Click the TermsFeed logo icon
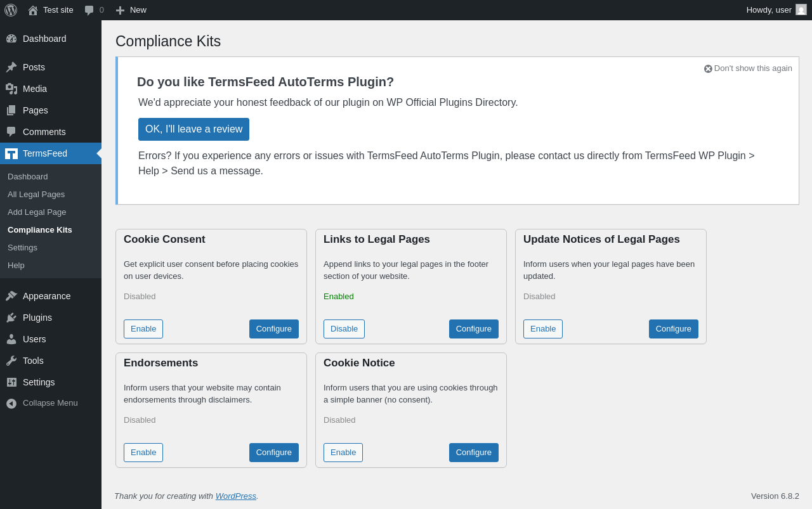This screenshot has width=812, height=509. [x=11, y=153]
